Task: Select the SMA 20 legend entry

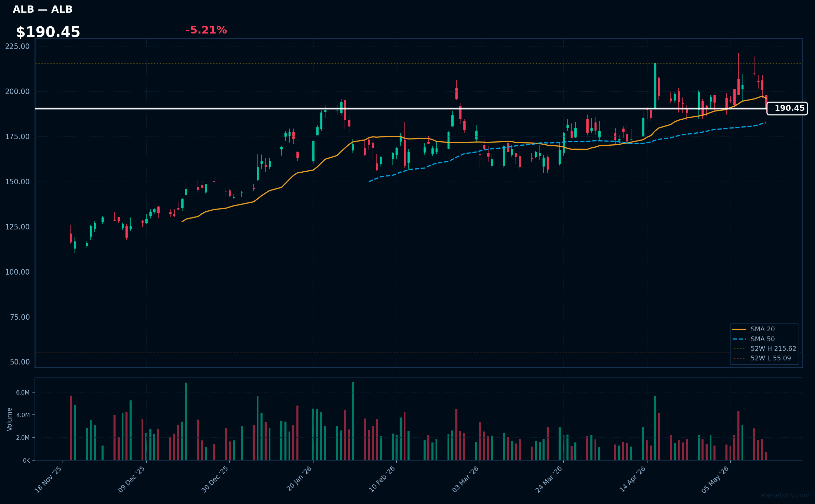Action: 753,329
